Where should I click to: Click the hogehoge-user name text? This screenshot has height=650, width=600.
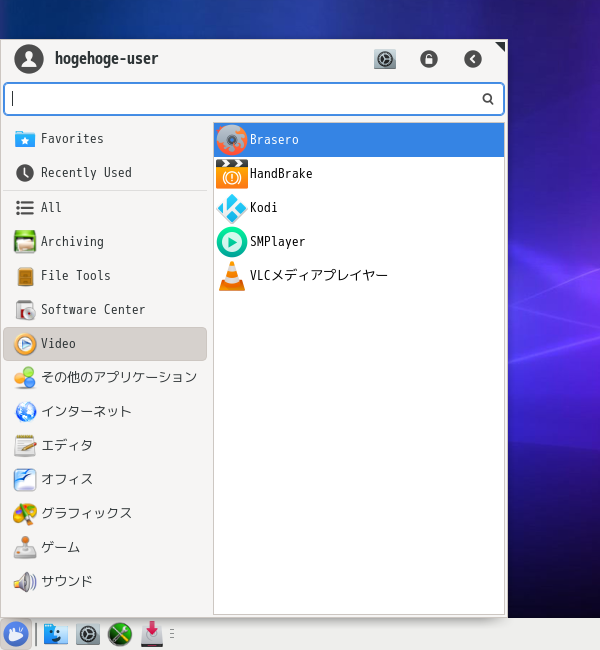click(107, 59)
